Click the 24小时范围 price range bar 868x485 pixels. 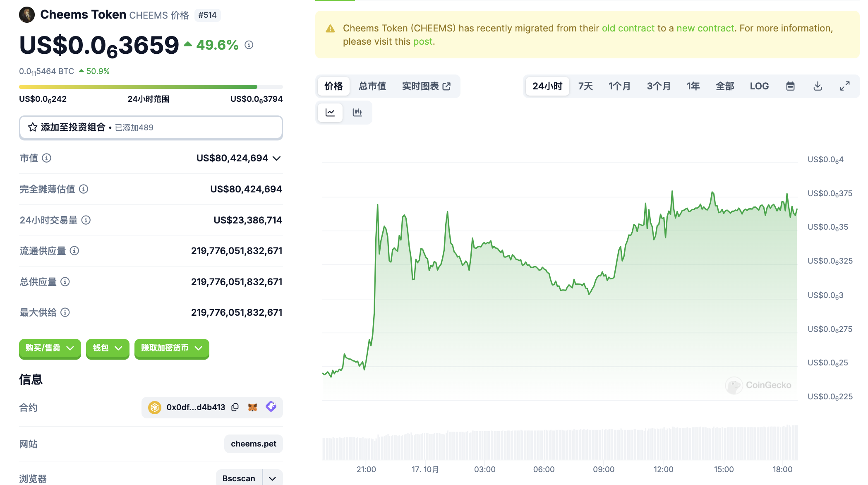click(151, 87)
